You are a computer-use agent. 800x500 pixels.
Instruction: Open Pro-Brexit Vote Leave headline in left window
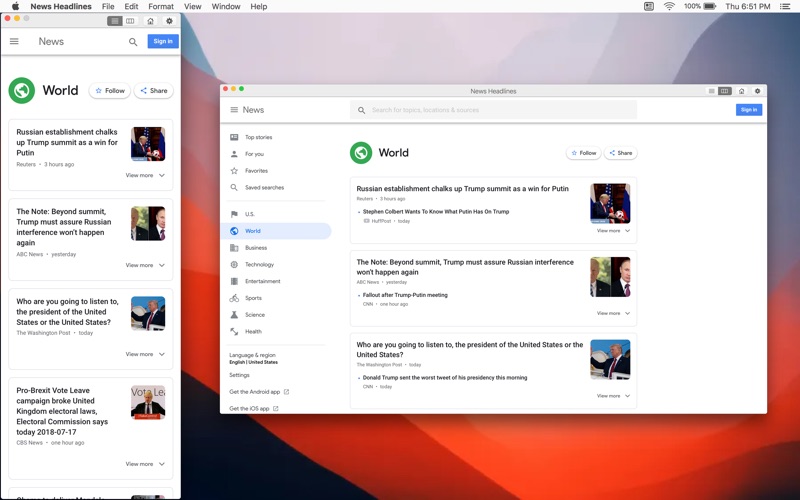[62, 411]
